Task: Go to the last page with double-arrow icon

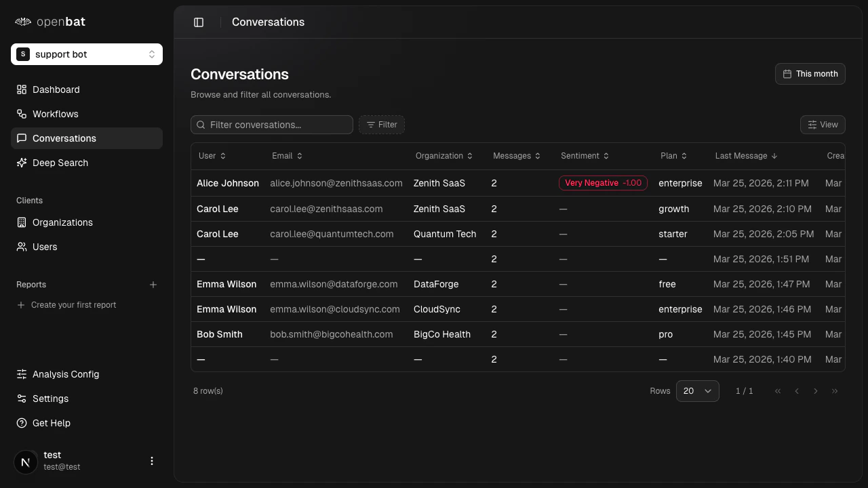Action: tap(835, 391)
